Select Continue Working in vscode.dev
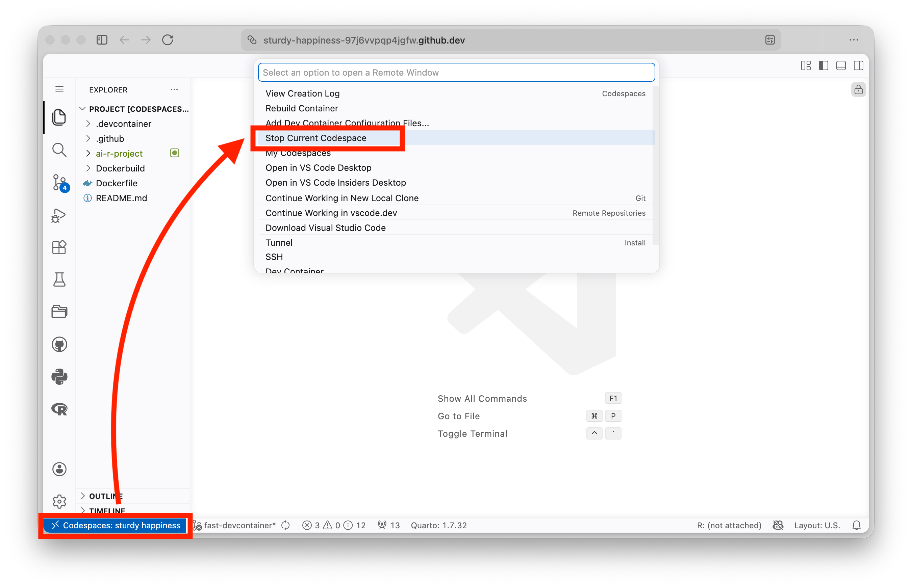 pos(456,213)
